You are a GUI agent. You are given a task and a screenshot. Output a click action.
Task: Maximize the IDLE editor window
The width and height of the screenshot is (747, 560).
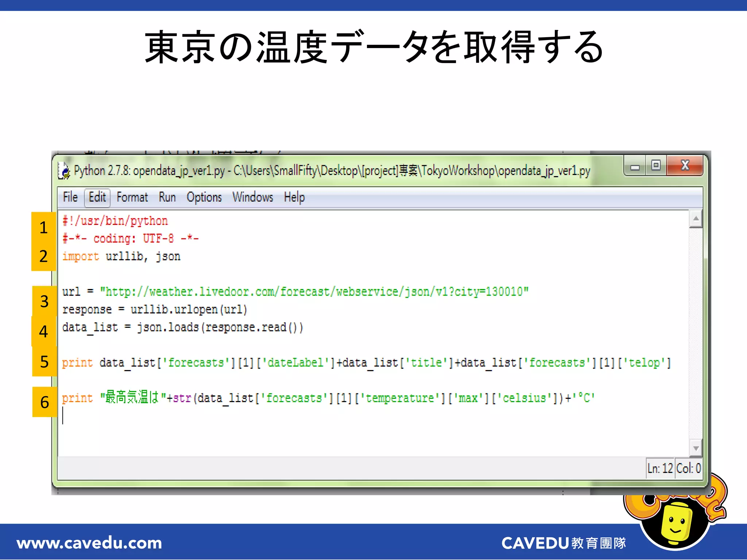[x=656, y=166]
